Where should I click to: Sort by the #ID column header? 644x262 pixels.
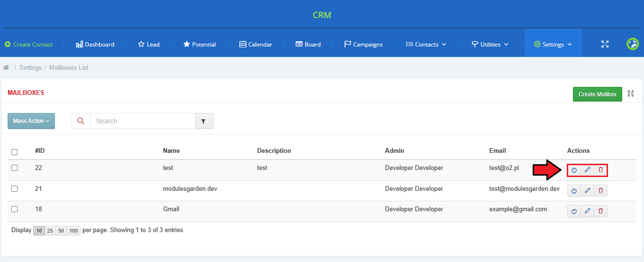click(x=40, y=150)
